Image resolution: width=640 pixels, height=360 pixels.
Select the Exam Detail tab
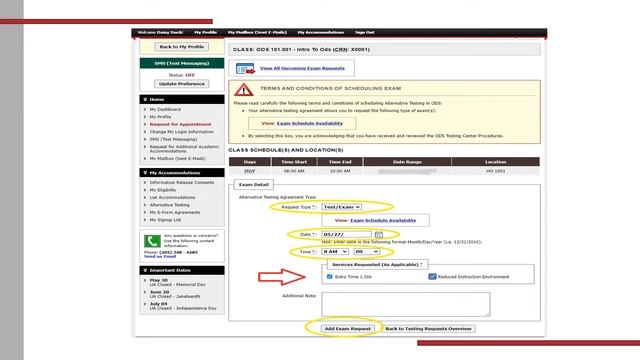pyautogui.click(x=253, y=184)
